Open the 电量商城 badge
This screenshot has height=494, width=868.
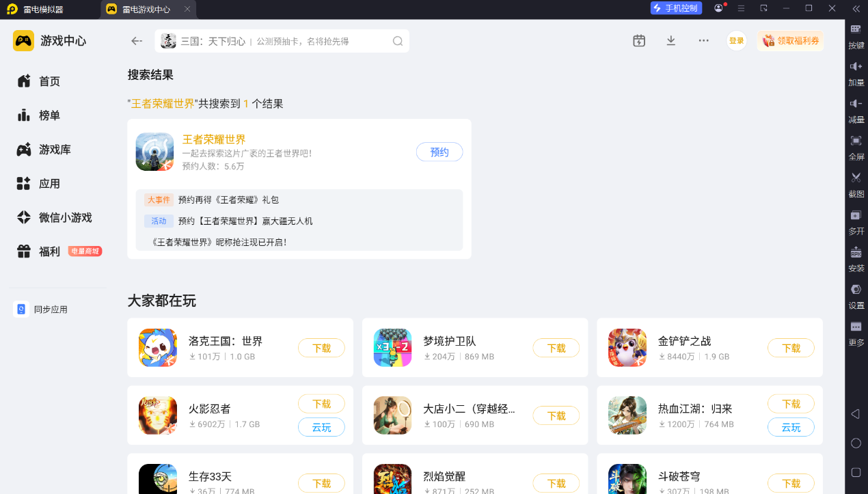[x=85, y=251]
